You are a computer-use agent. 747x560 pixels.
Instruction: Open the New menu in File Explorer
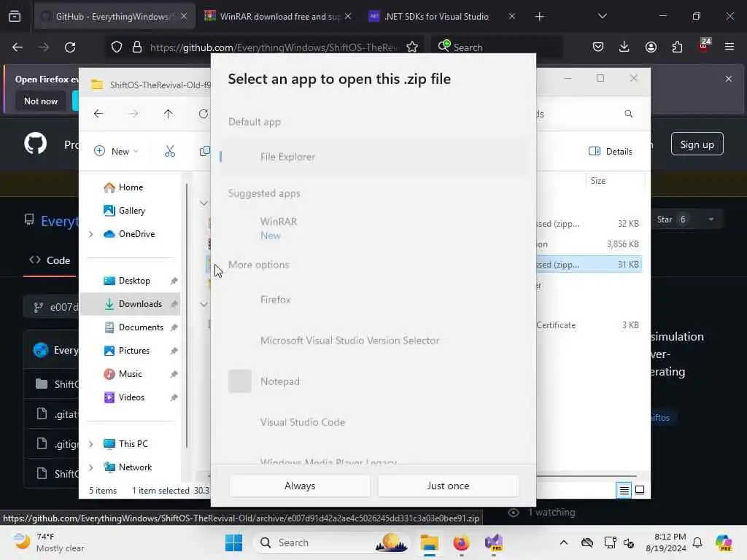[x=116, y=152]
